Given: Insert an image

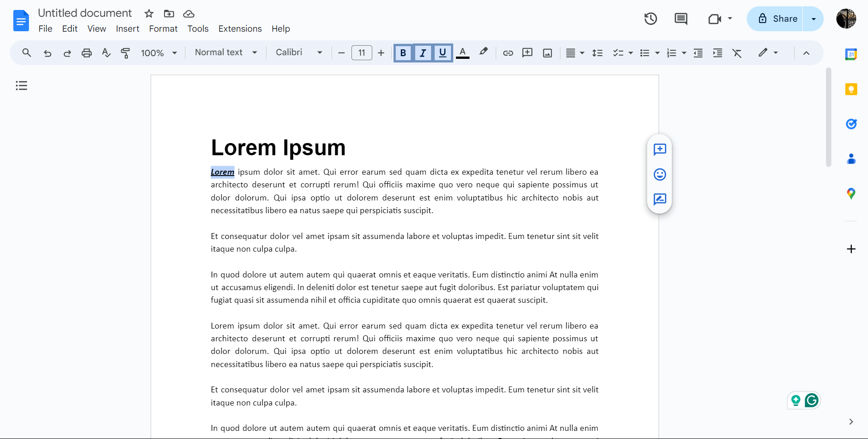Looking at the screenshot, I should tap(547, 53).
